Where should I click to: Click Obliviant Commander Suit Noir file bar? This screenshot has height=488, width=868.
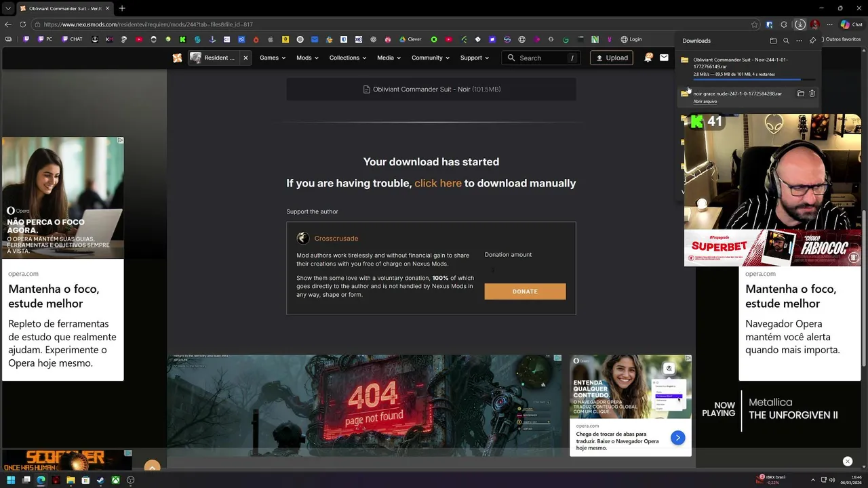431,89
